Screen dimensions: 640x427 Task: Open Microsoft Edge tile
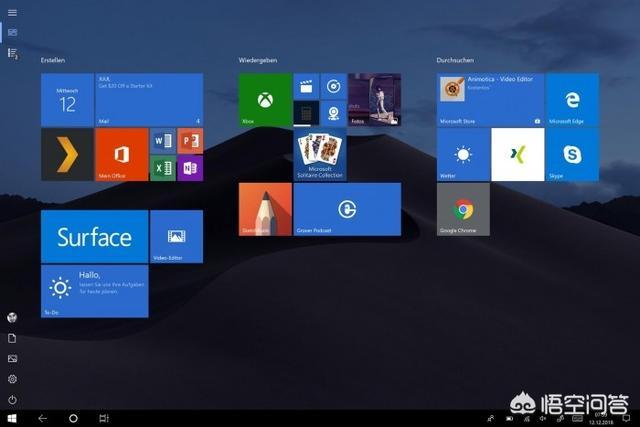[x=572, y=99]
